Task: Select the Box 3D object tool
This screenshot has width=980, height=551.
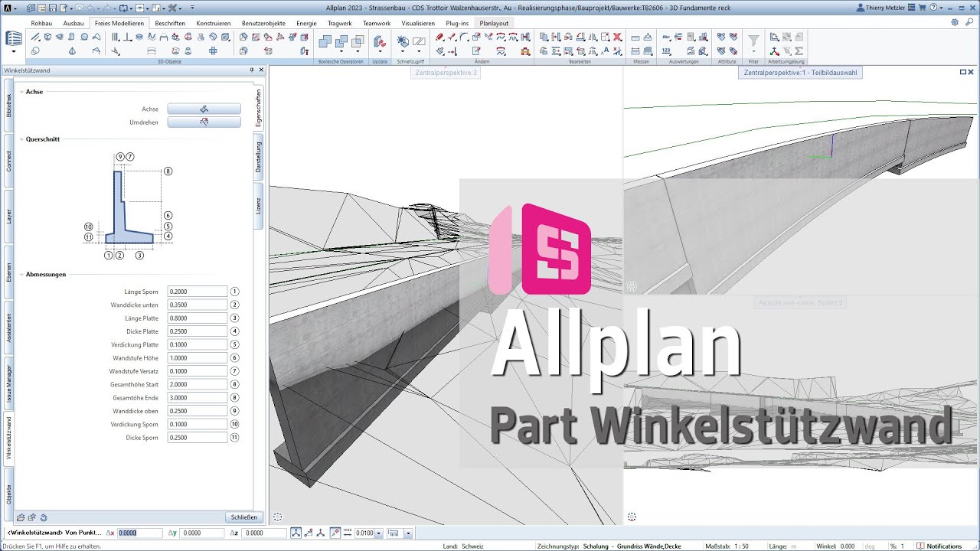Action: tap(47, 37)
